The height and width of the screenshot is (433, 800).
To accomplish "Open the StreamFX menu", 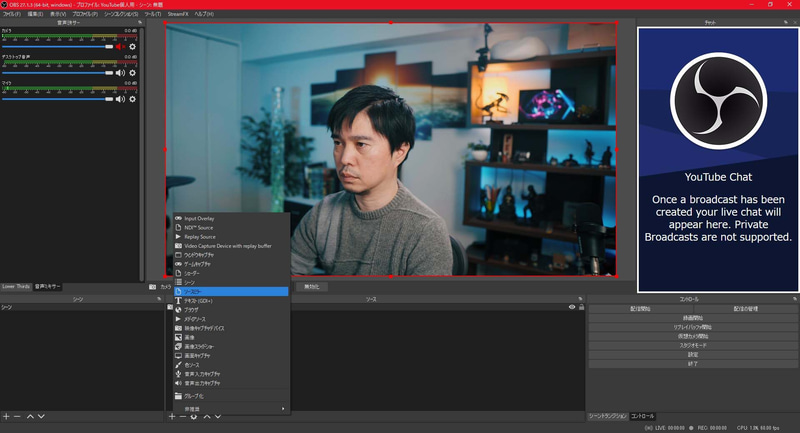I will pyautogui.click(x=178, y=14).
